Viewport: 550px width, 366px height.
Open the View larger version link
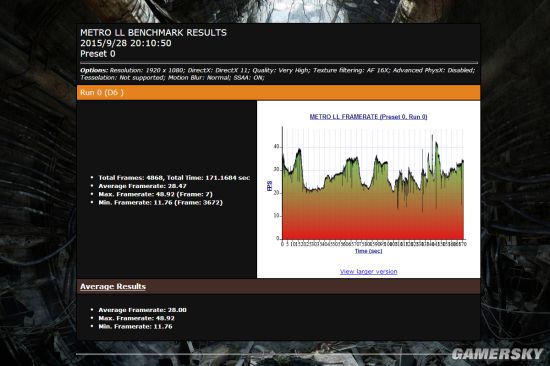(x=368, y=272)
